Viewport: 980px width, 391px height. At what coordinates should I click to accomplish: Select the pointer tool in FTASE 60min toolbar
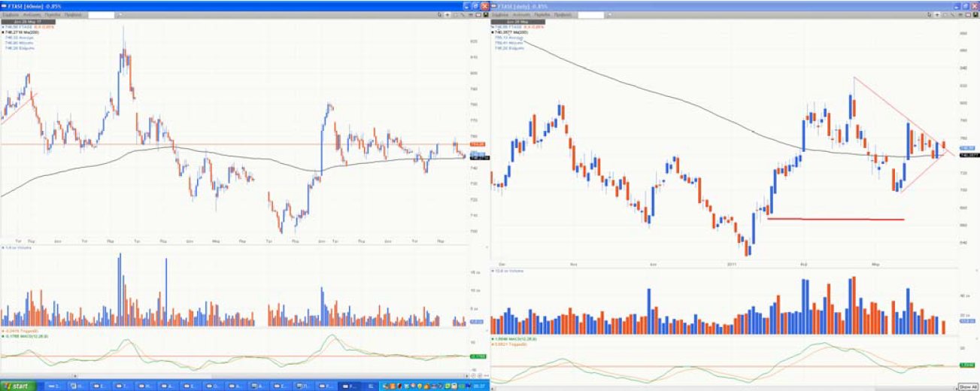[x=439, y=14]
